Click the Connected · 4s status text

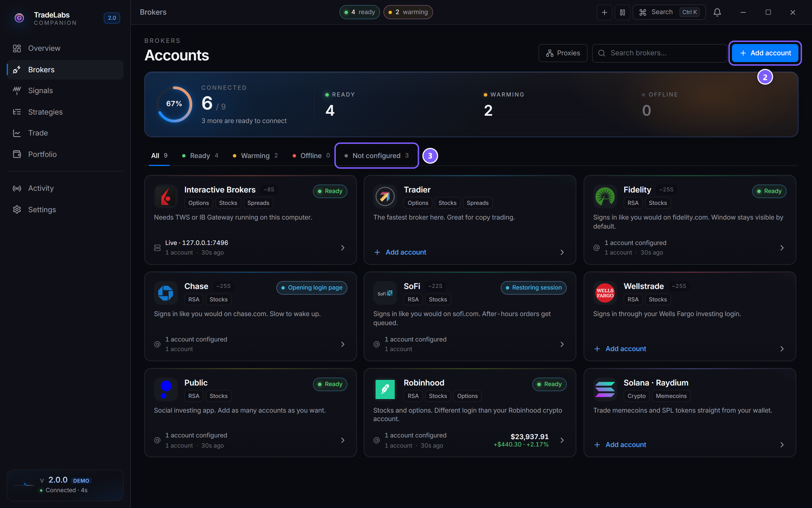[67, 490]
